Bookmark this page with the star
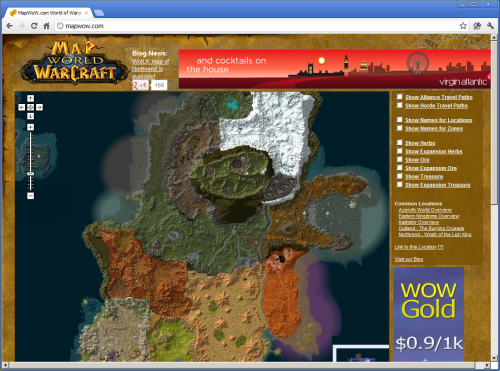500x371 pixels. coord(463,26)
